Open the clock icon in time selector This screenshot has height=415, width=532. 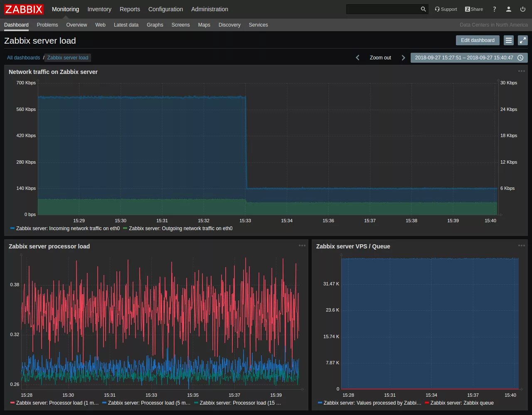tap(520, 58)
